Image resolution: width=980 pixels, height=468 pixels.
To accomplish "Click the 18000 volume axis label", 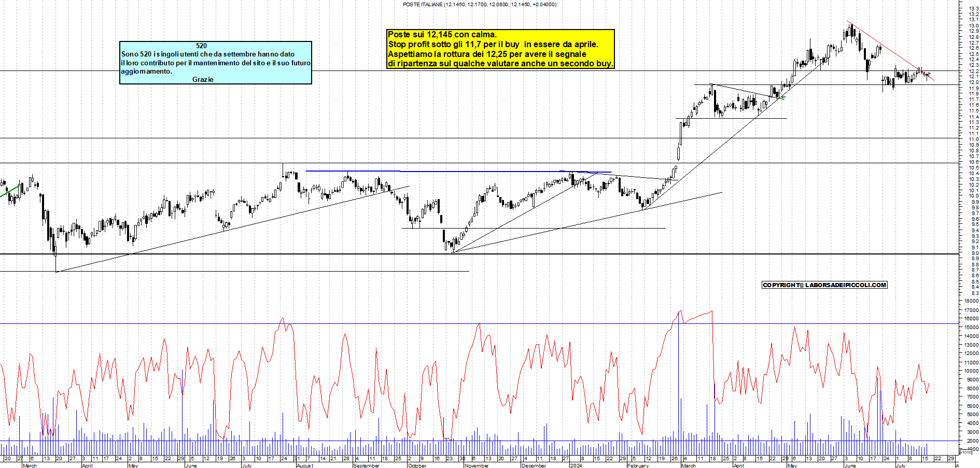I will tap(971, 301).
